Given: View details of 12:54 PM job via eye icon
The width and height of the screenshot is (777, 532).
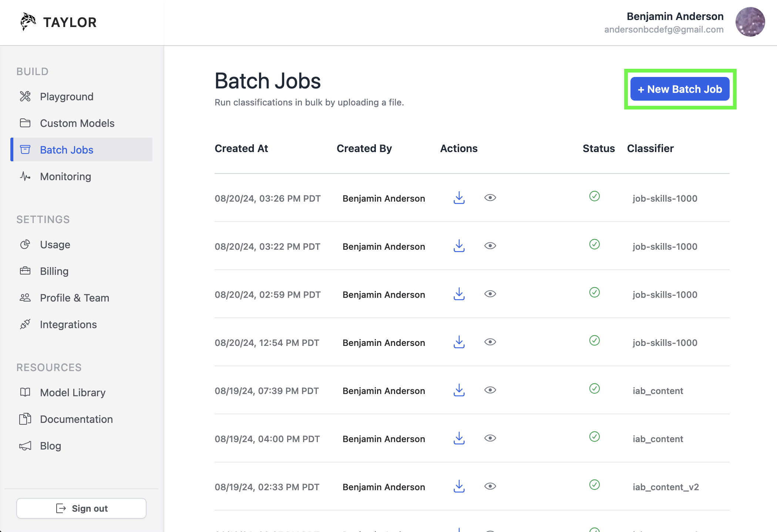Looking at the screenshot, I should pos(490,342).
